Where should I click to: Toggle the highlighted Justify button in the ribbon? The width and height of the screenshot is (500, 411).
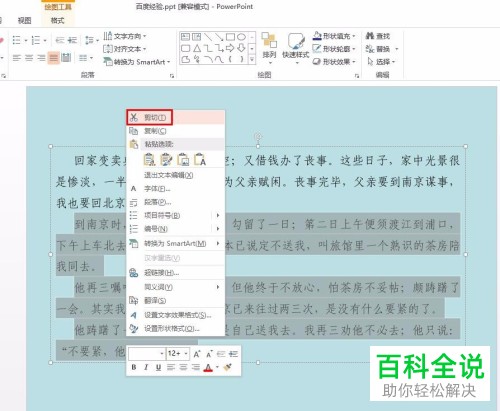pyautogui.click(x=53, y=58)
